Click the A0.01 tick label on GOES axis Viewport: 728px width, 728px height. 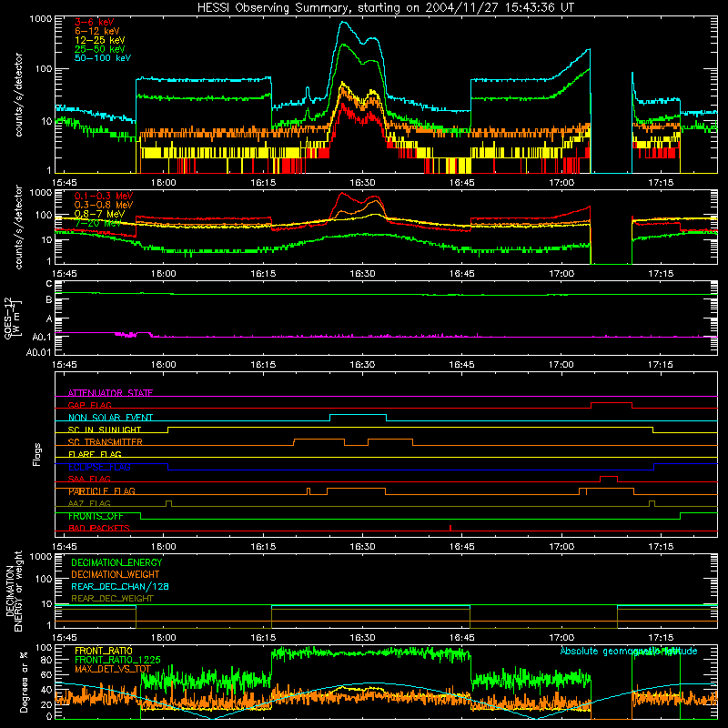point(38,352)
